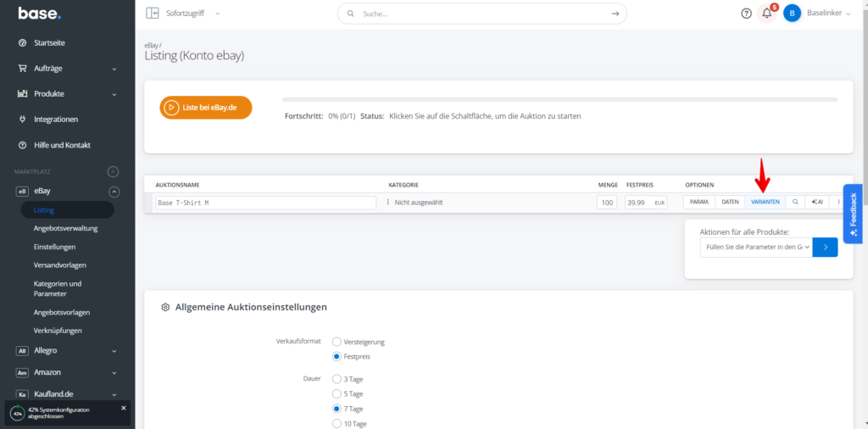Viewport: 868px width, 429px height.
Task: Select the Versteigerung sale format
Action: point(337,342)
